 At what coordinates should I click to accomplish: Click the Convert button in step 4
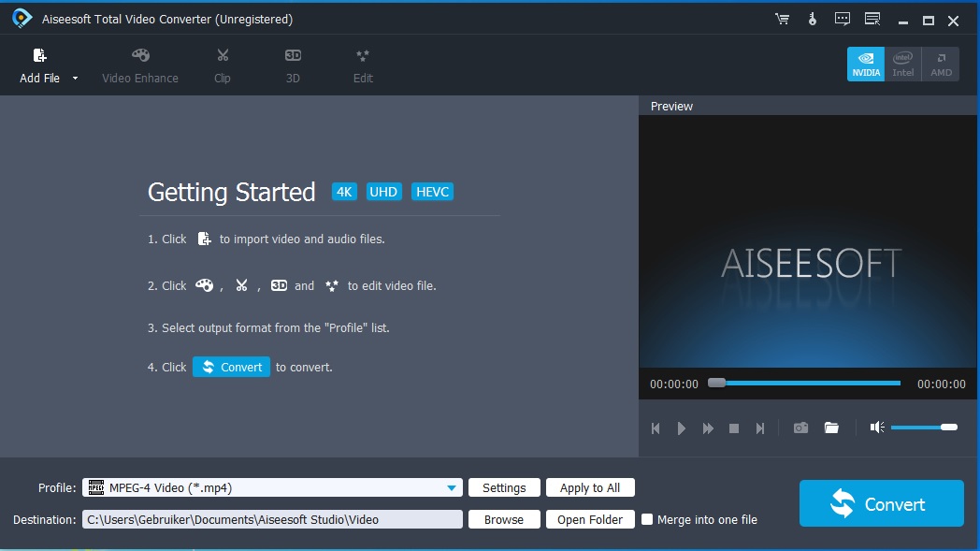[x=231, y=367]
